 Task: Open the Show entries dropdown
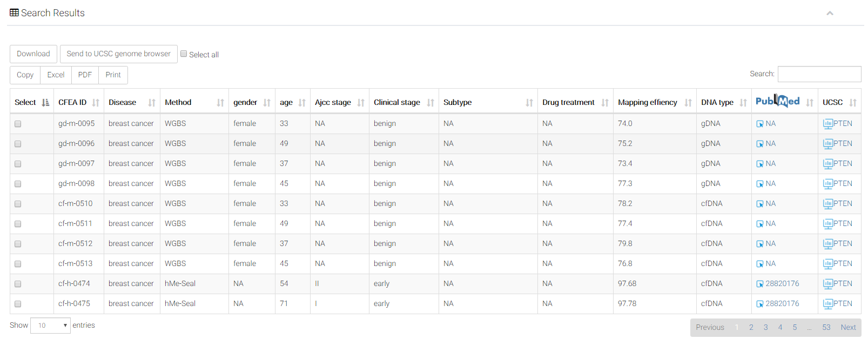[50, 326]
